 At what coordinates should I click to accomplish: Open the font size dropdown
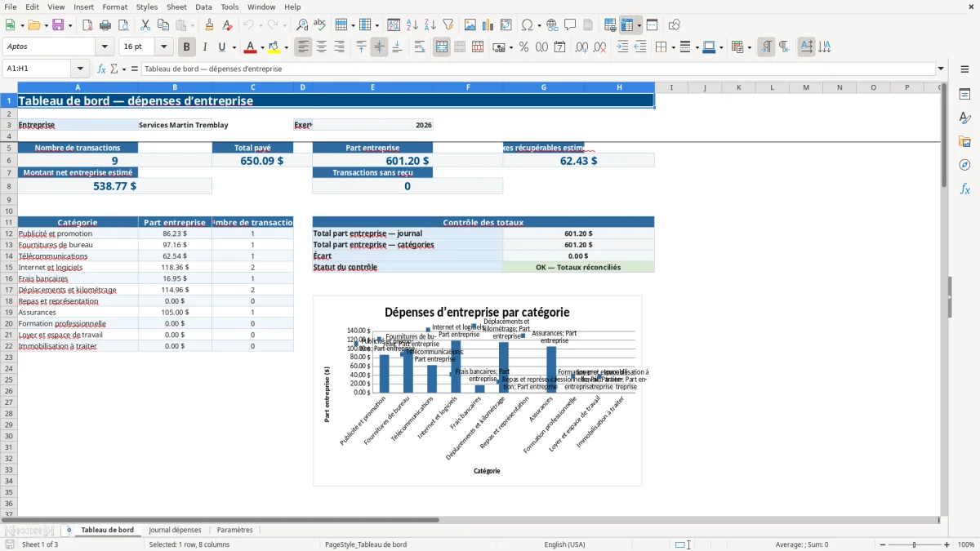163,47
